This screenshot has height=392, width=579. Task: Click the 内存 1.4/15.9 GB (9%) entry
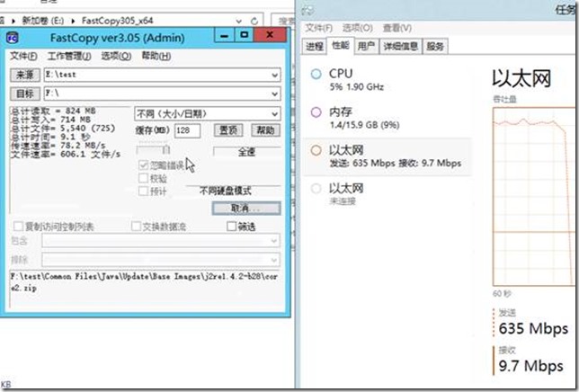coord(387,118)
